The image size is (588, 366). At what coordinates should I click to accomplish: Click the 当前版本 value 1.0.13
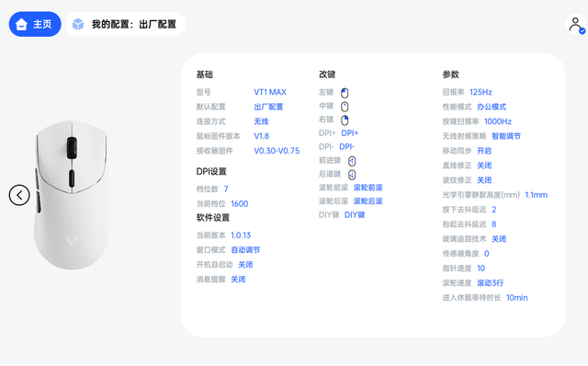click(241, 235)
